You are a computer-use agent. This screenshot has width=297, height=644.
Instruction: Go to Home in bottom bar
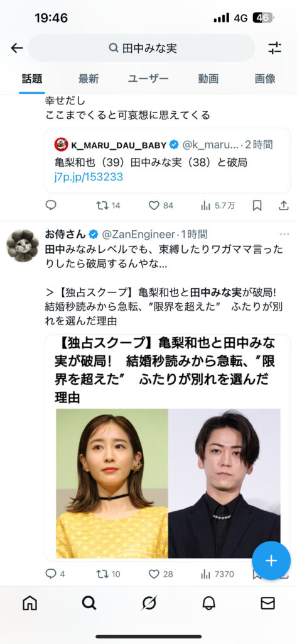[x=30, y=603]
